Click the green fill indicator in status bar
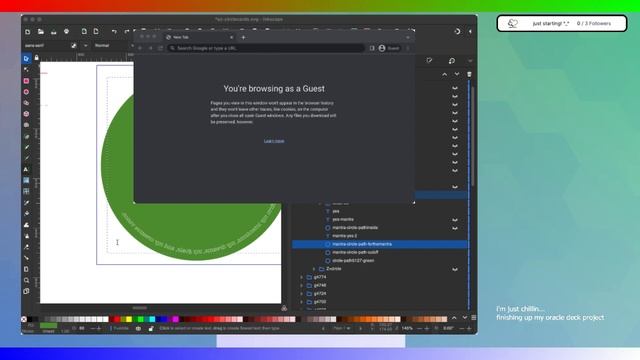640x360 pixels. (49, 326)
